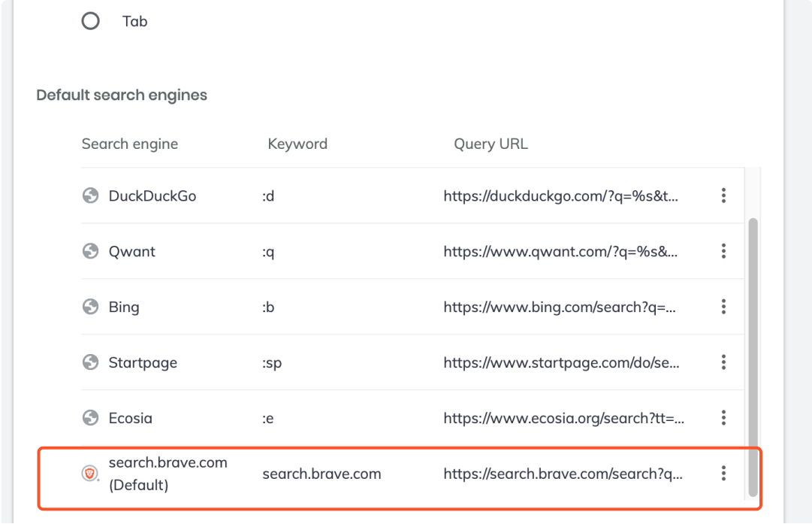Screen dimensions: 812x524
Task: Click the search engines list scrollbar
Action: pos(753,357)
